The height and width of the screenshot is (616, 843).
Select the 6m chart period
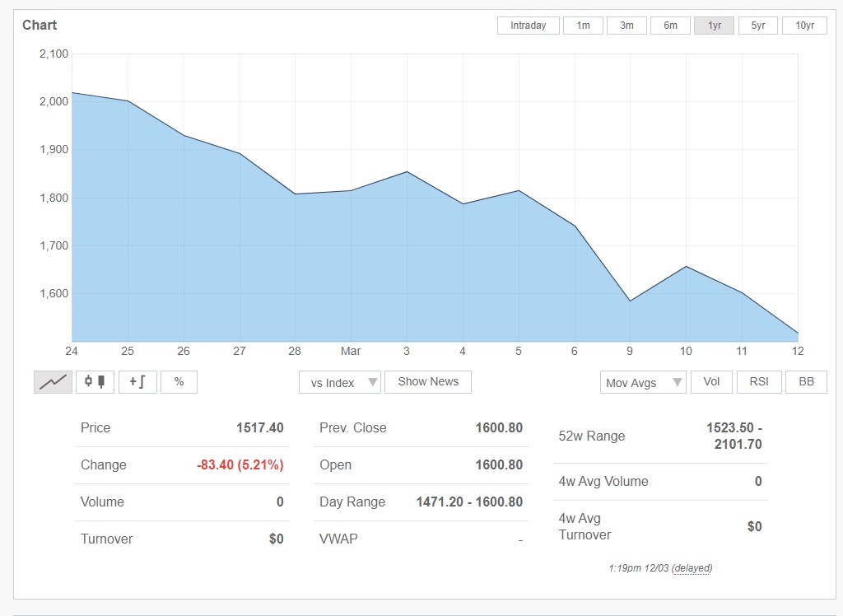(670, 26)
